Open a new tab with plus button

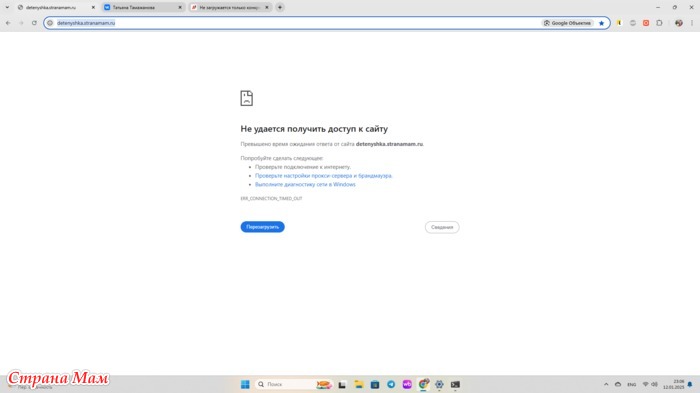[280, 8]
